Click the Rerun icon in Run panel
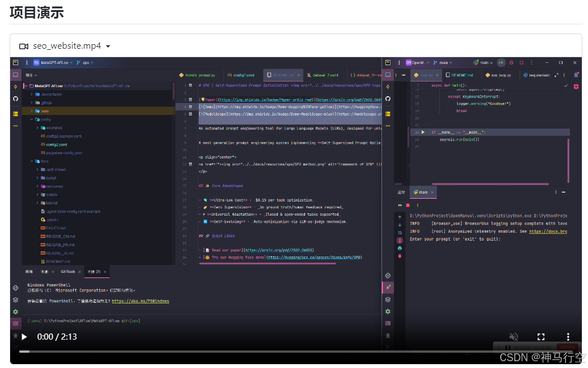This screenshot has width=588, height=368. (x=400, y=205)
